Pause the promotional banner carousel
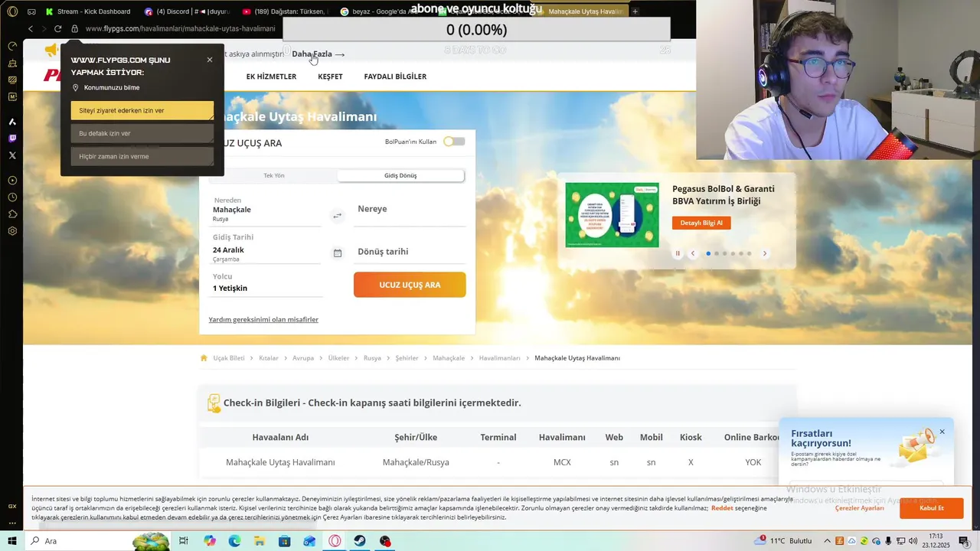The height and width of the screenshot is (551, 980). pos(678,253)
